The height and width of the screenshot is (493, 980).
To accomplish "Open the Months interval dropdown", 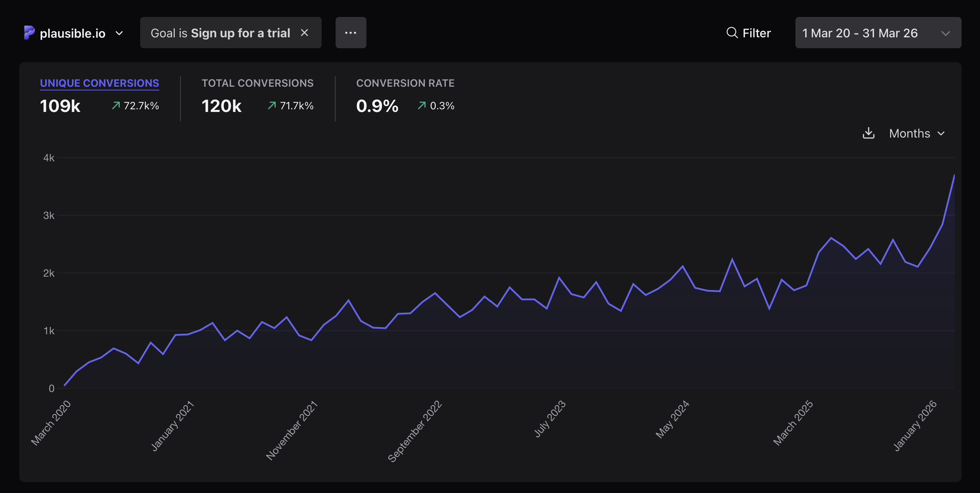I will click(916, 133).
